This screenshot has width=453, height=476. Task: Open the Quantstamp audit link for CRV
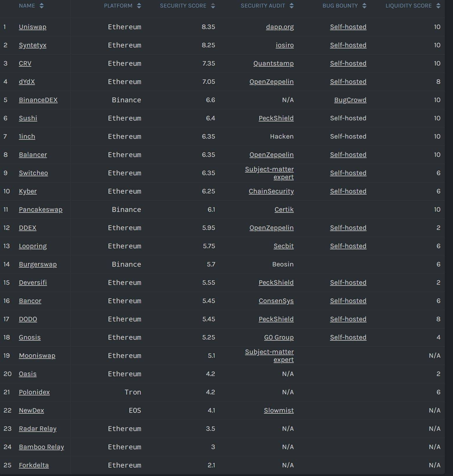[273, 63]
